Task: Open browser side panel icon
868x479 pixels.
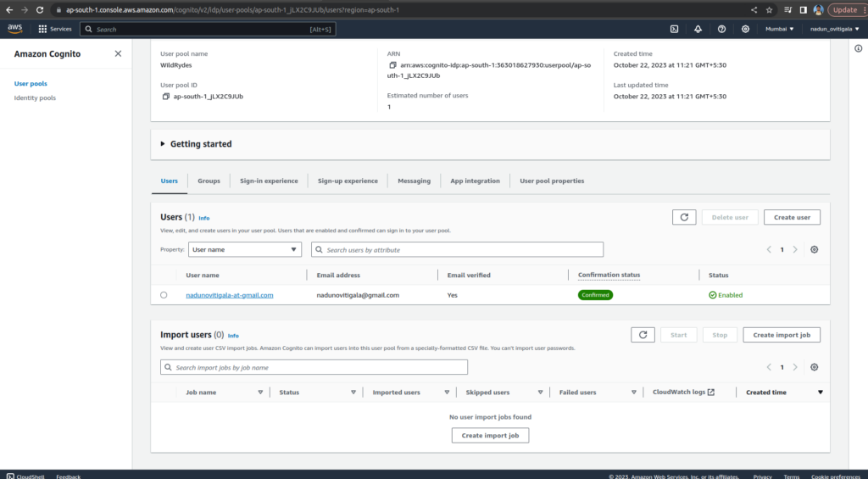Action: coord(804,10)
